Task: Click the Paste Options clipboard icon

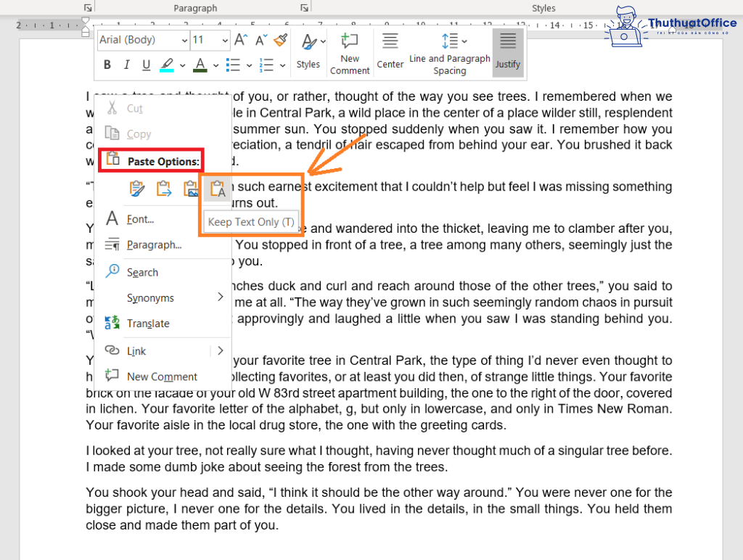Action: click(112, 160)
